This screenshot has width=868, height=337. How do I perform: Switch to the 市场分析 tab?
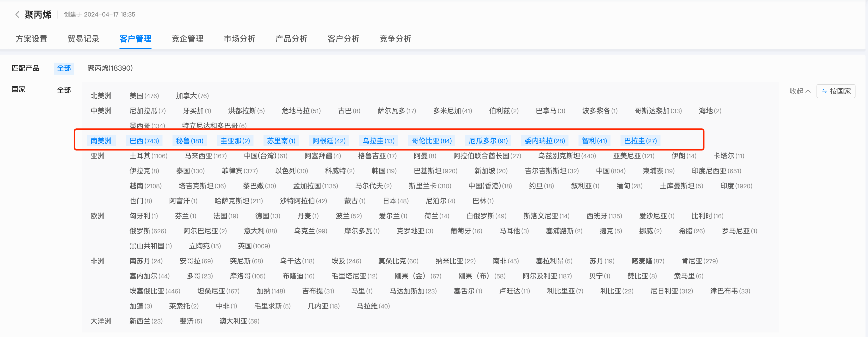point(239,39)
